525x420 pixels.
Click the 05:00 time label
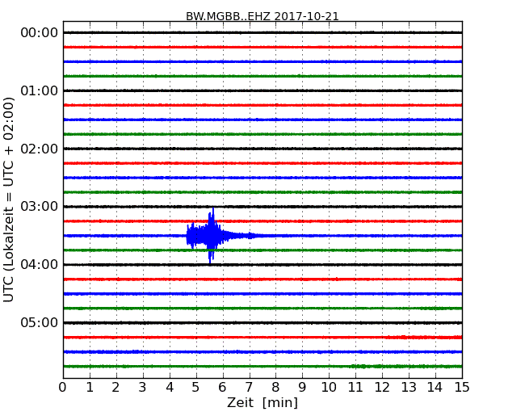click(40, 322)
